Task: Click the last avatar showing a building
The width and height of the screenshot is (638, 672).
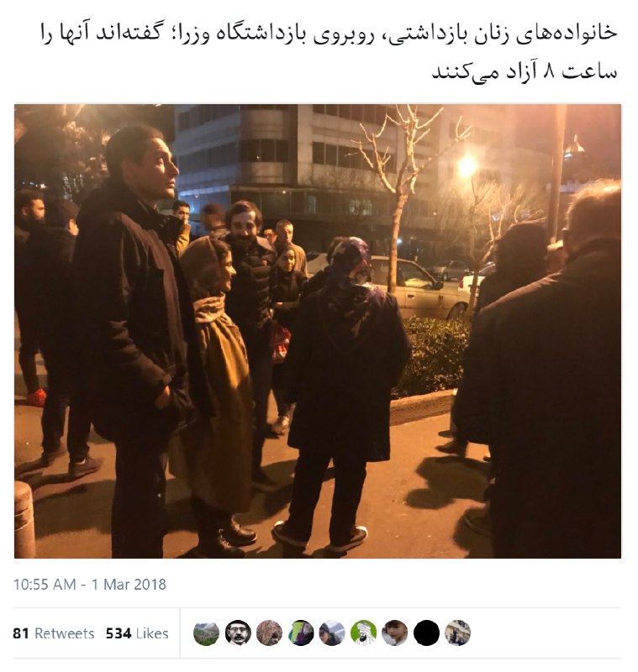Action: (x=458, y=633)
